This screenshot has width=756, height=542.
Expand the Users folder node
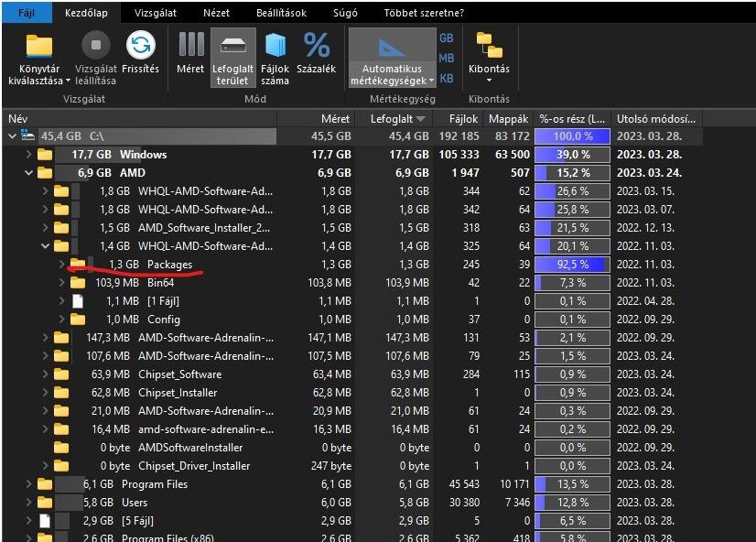tap(28, 503)
